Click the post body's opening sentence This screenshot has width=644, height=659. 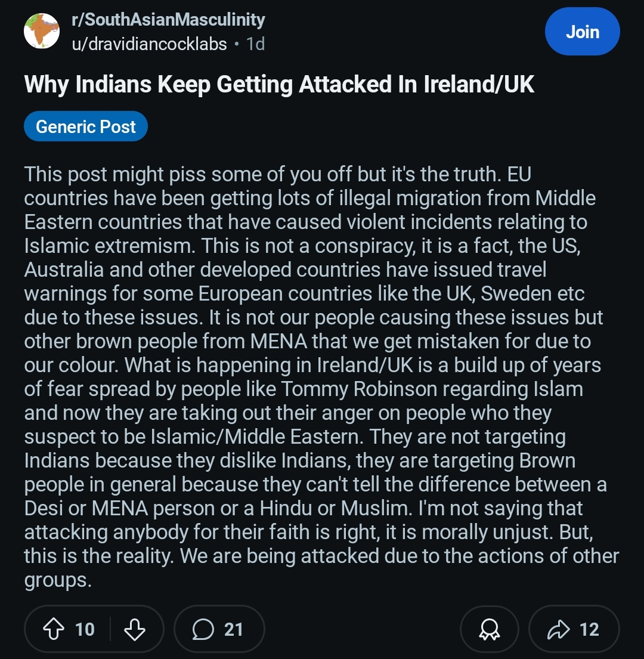[262, 175]
